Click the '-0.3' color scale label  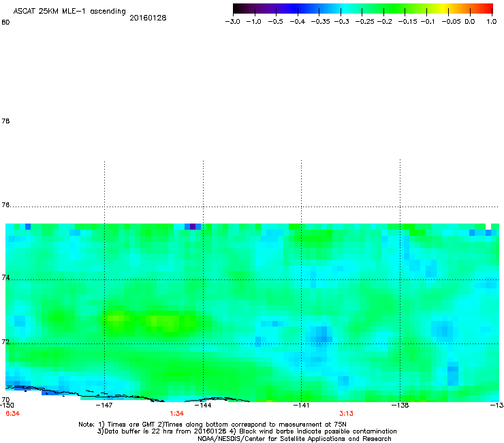coord(341,22)
